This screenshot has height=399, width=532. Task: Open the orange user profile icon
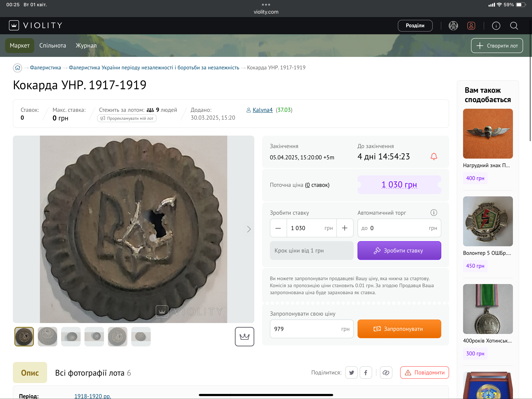471,26
